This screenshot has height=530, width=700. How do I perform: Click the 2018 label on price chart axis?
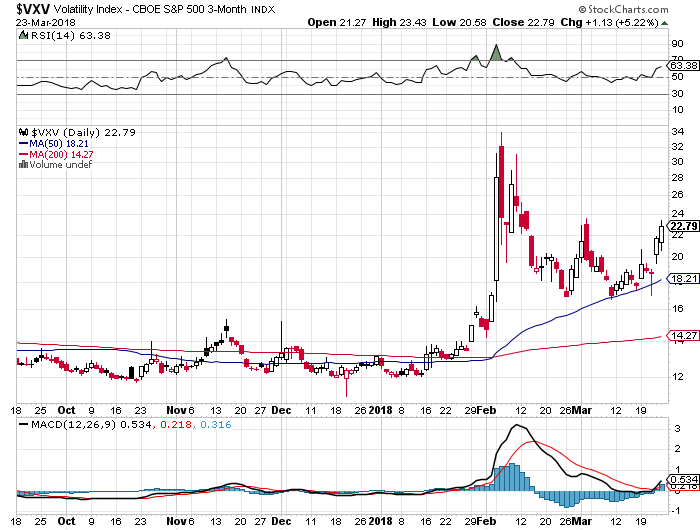point(380,410)
